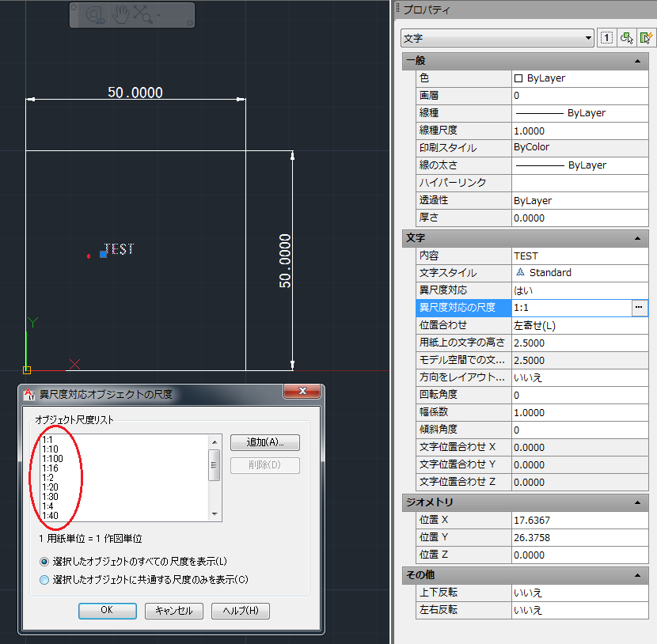Open the 文字 object type dropdown
The width and height of the screenshot is (657, 644).
[x=497, y=37]
